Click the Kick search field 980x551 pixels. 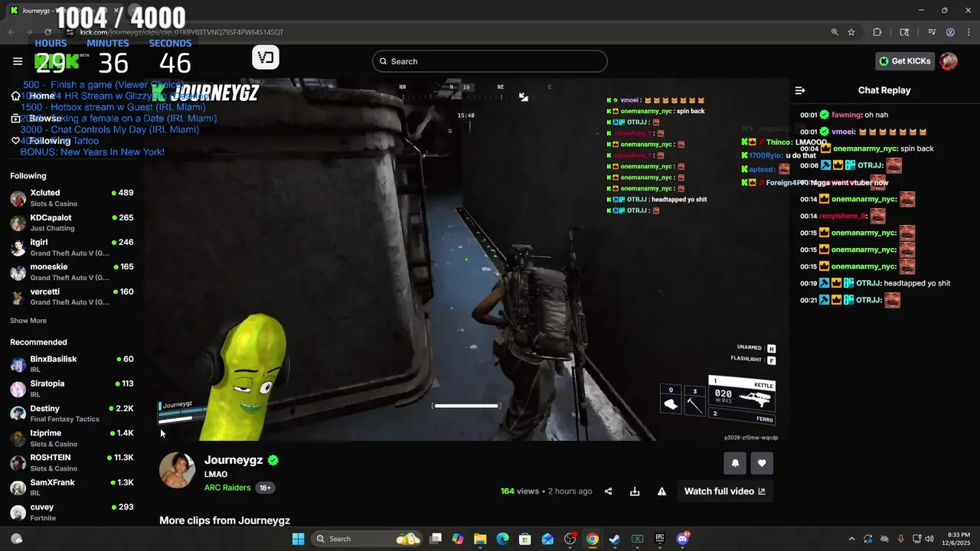(x=490, y=61)
